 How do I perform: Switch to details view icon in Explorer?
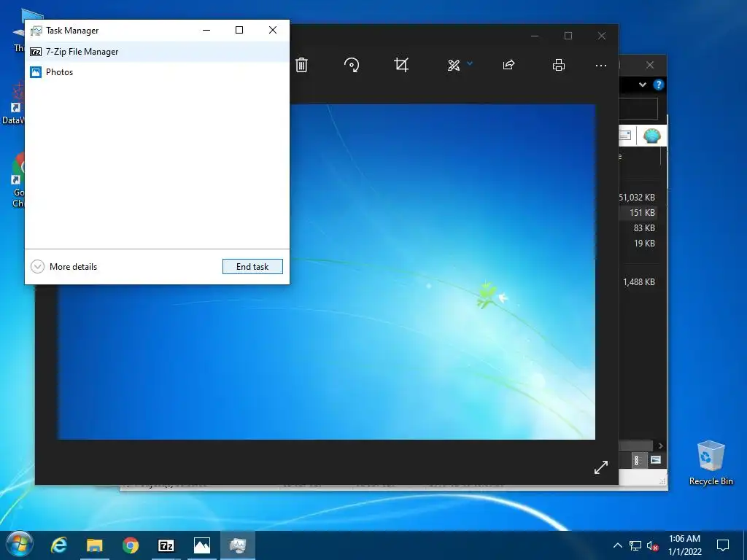tap(638, 460)
